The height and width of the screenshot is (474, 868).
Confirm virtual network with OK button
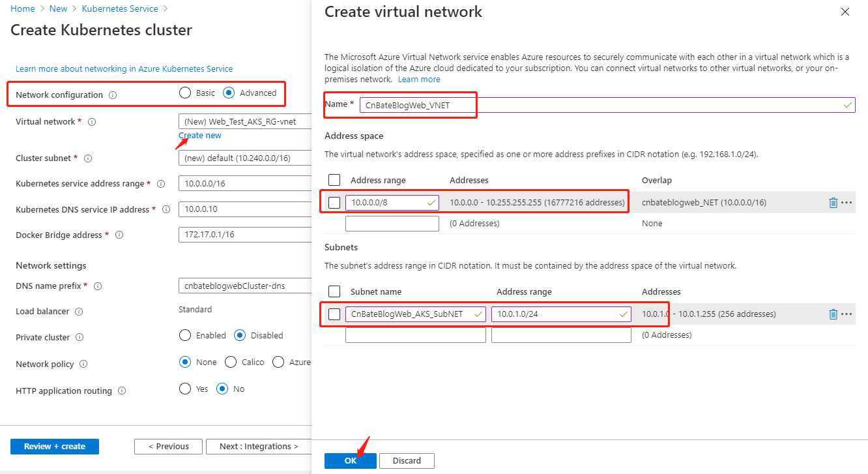(351, 460)
